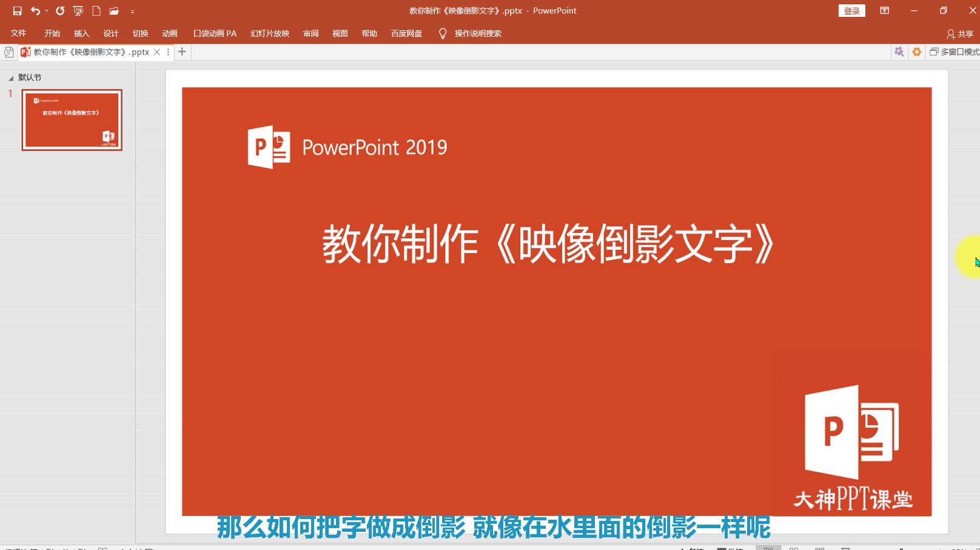Open the document tab's more options menu
Viewport: 980px width, 550px height.
[168, 52]
